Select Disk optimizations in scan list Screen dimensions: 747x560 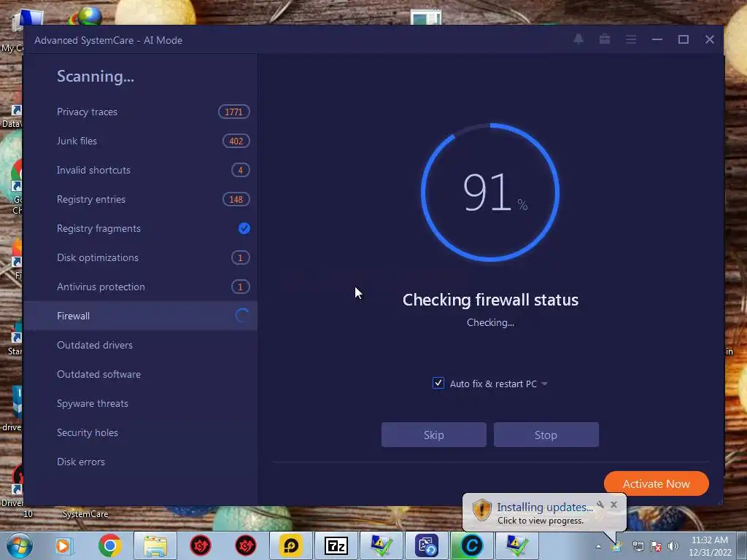coord(140,257)
